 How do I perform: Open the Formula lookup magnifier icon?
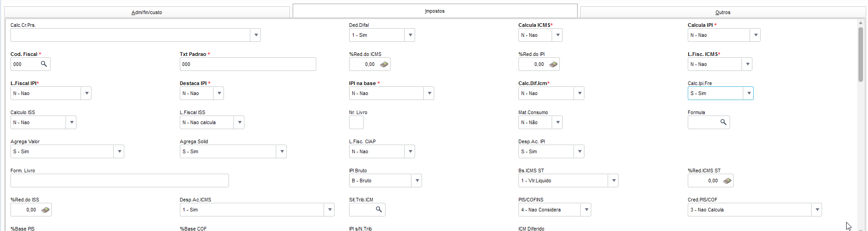pyautogui.click(x=723, y=122)
